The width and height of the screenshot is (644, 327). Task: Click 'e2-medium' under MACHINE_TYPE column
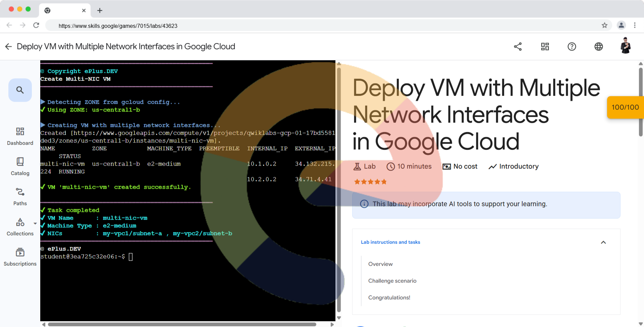pos(164,164)
